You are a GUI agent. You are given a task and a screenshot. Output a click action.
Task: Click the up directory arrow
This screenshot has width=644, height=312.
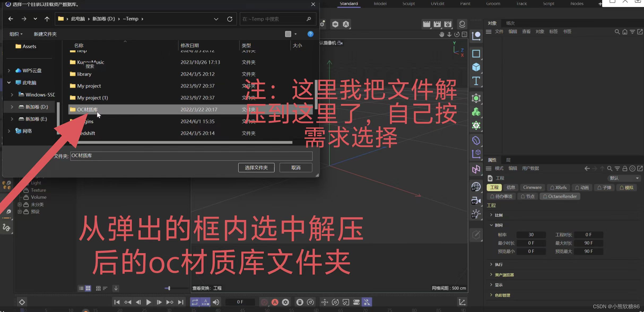pos(47,19)
